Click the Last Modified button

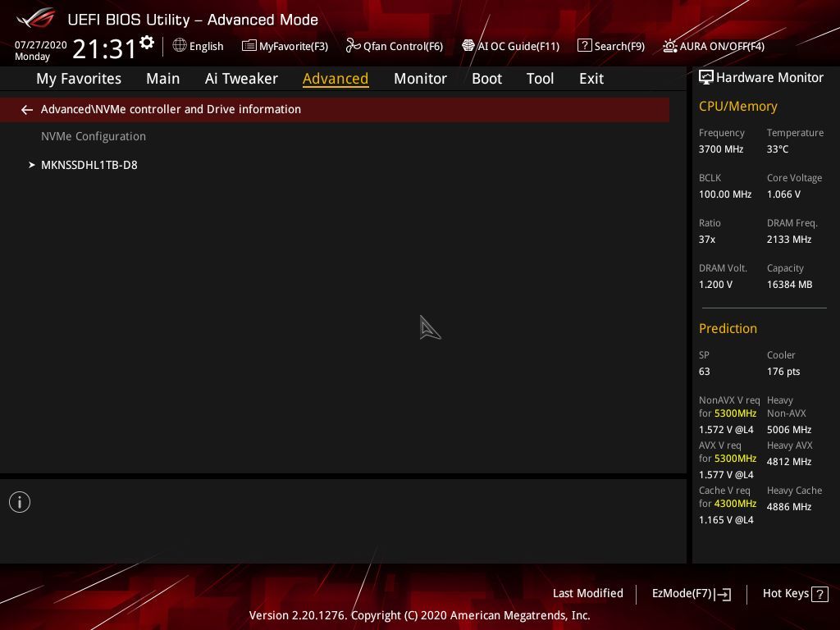tap(587, 593)
